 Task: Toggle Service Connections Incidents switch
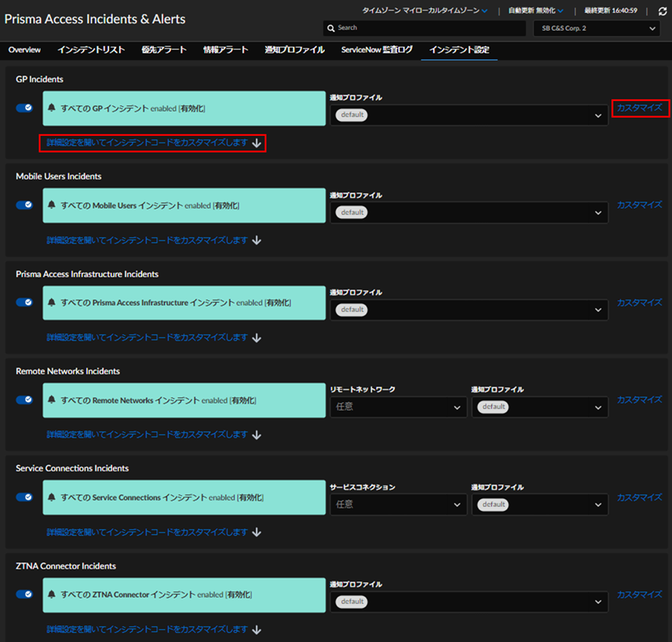(24, 497)
